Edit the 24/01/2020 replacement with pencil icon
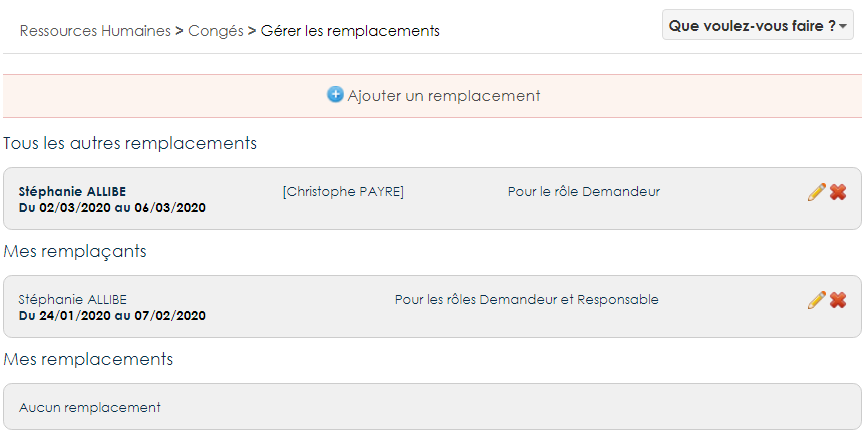This screenshot has width=865, height=440. coord(816,300)
